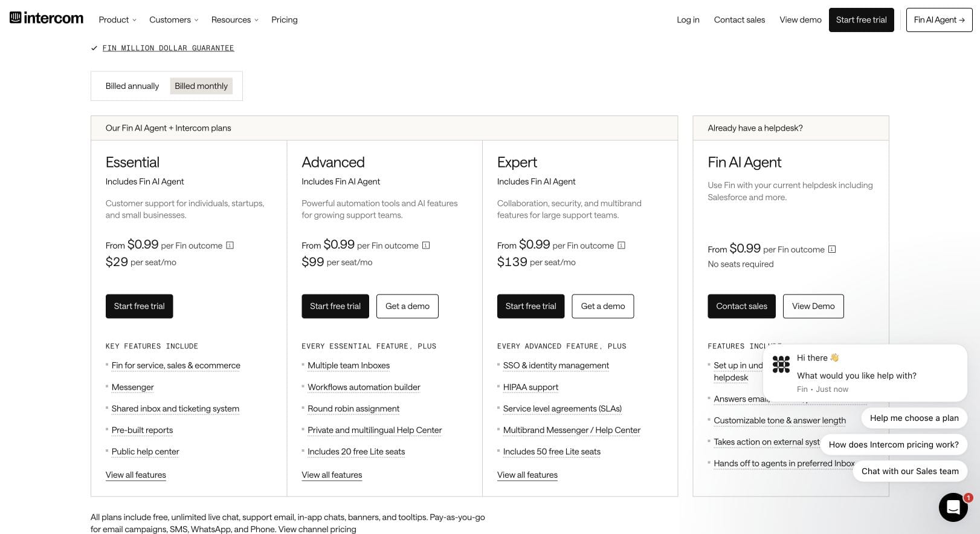Open info icon beside Essential Fin outcome price

click(x=230, y=246)
